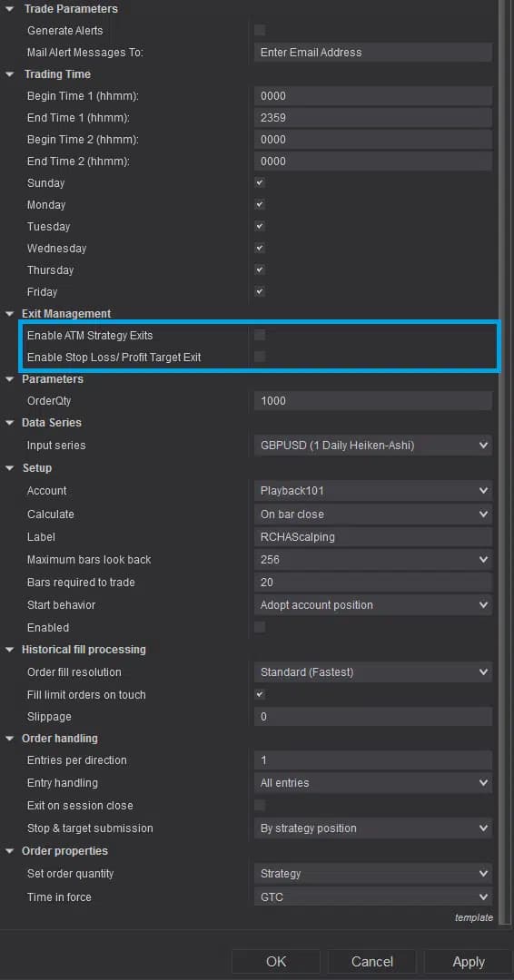Collapse the Exit Management section triangle
The image size is (514, 980).
(10, 314)
